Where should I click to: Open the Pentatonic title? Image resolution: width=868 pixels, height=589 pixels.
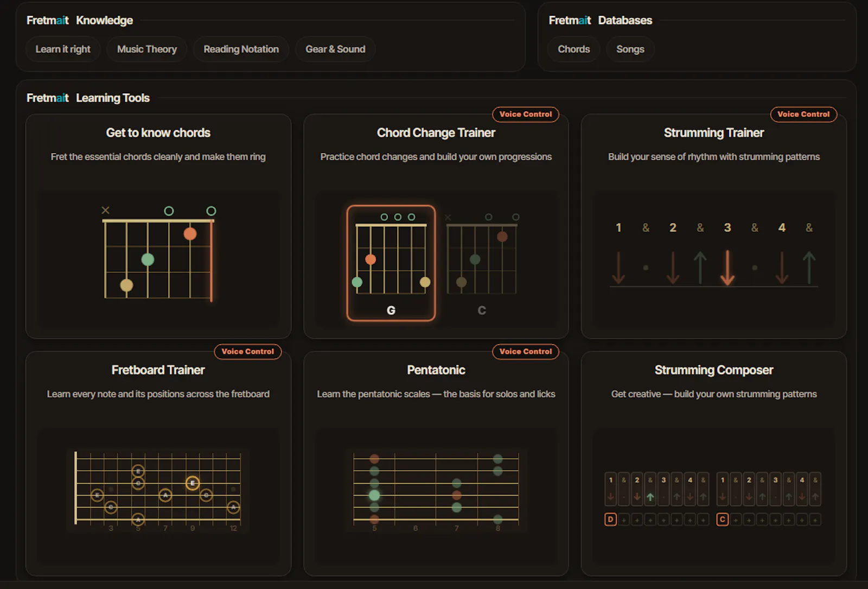436,370
